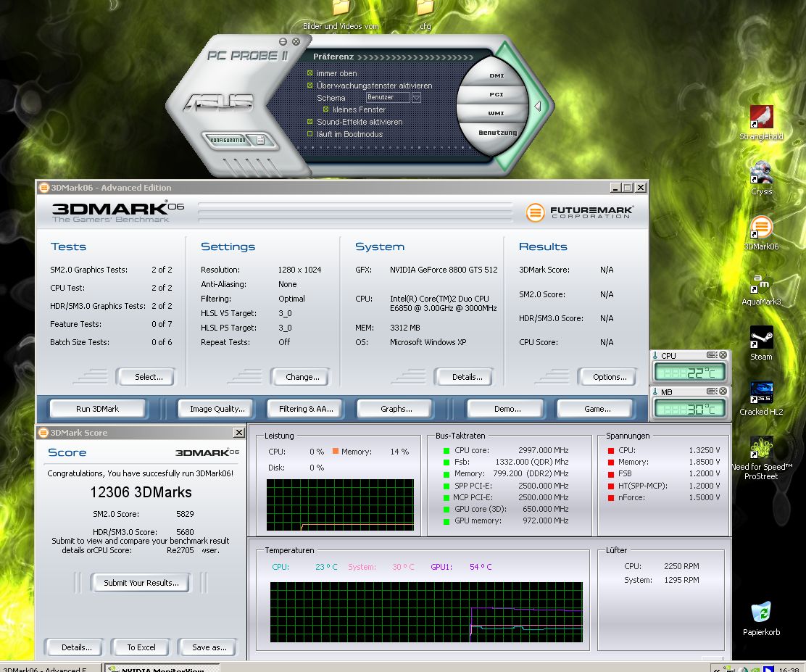
Task: Close PC Probe II with the X icon
Action: click(296, 41)
